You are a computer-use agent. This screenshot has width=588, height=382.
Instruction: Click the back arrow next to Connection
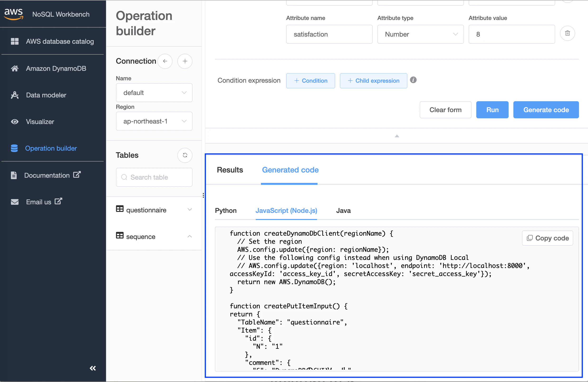[165, 61]
